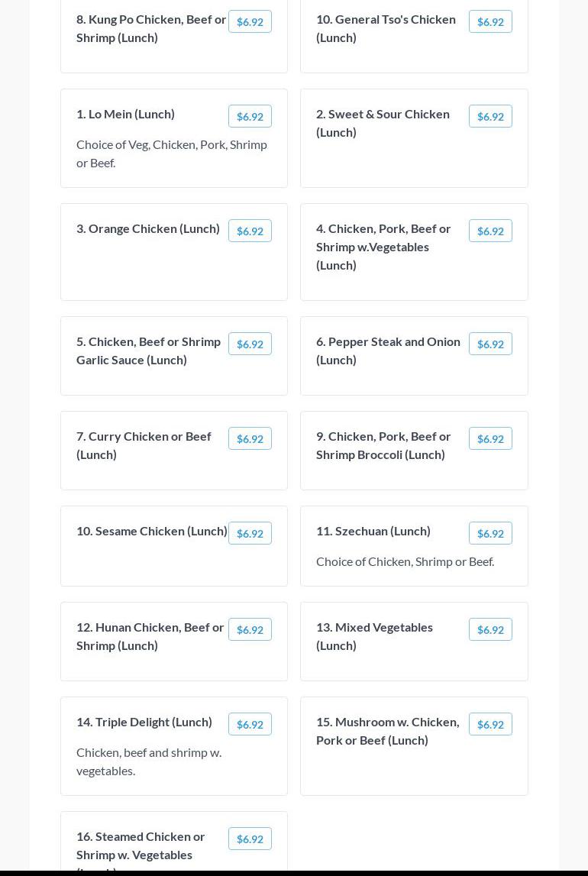Viewport: 588px width, 876px height.
Task: Click the Lo Mein description about choice of meats
Action: point(172,154)
